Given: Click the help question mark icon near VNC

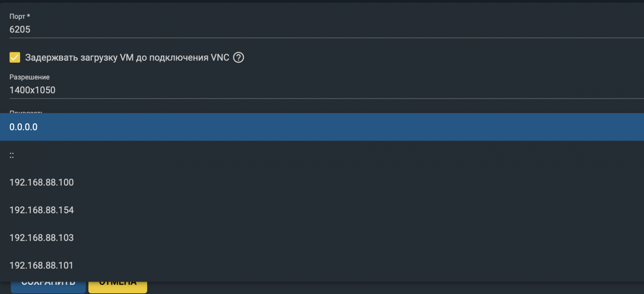Looking at the screenshot, I should (238, 58).
